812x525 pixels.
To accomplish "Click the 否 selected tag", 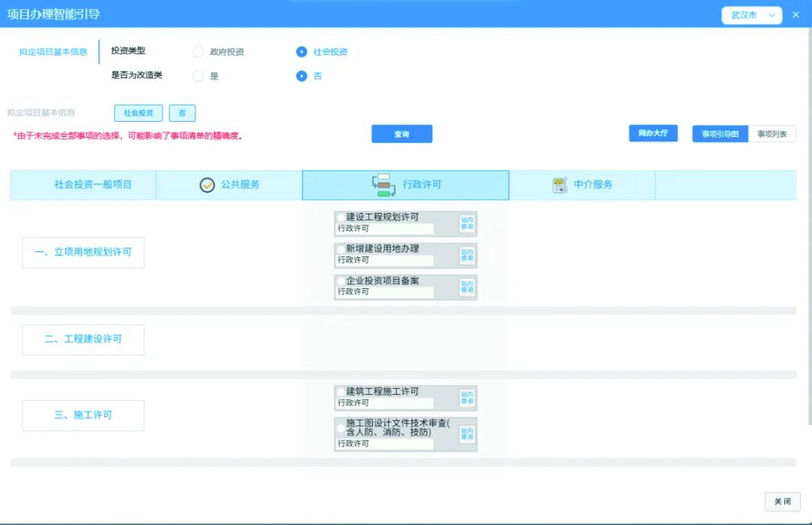I will (x=182, y=113).
